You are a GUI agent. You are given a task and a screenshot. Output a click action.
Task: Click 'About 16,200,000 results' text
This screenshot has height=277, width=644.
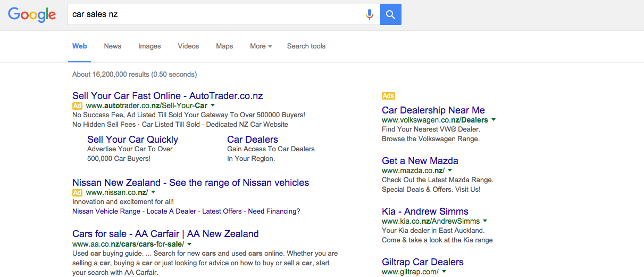click(111, 75)
